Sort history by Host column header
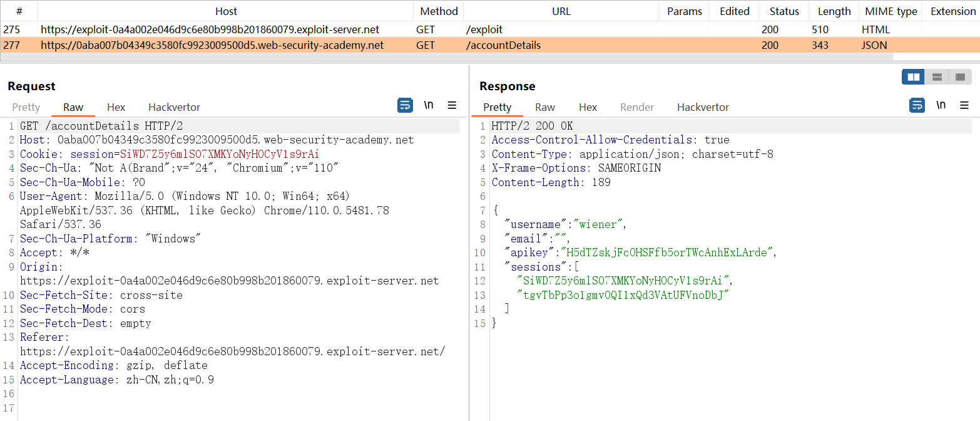The height and width of the screenshot is (421, 980). [226, 11]
